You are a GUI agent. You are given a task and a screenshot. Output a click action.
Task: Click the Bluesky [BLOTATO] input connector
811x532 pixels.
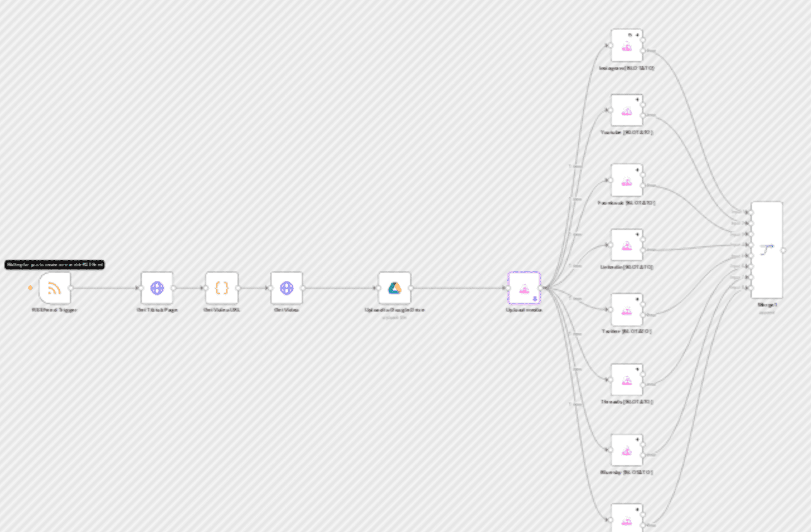tap(611, 450)
